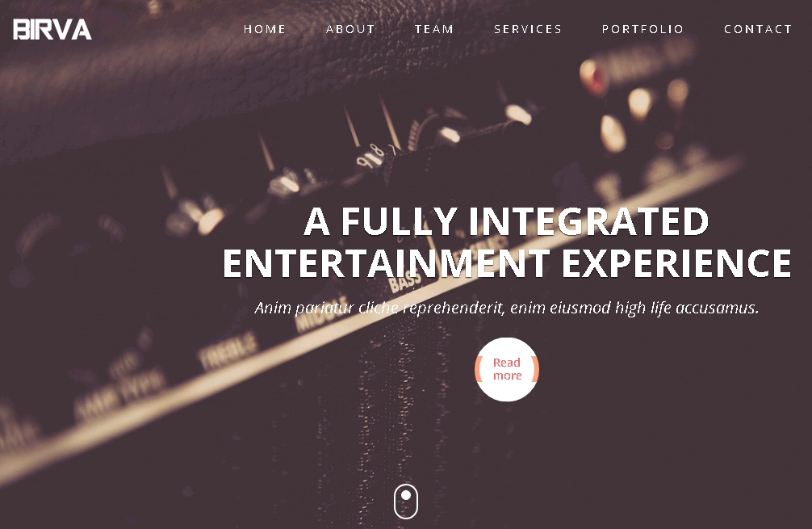Screen dimensions: 812x529
Task: Go to the About section
Action: tap(350, 29)
